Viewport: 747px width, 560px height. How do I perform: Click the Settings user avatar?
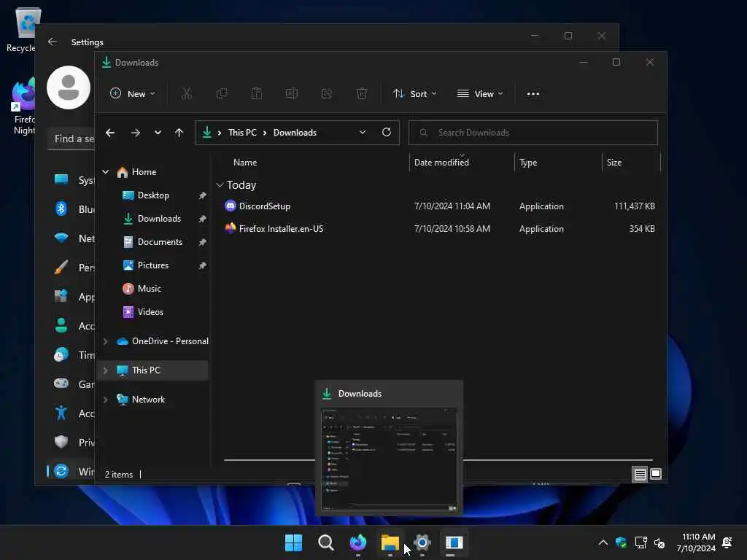pos(69,87)
